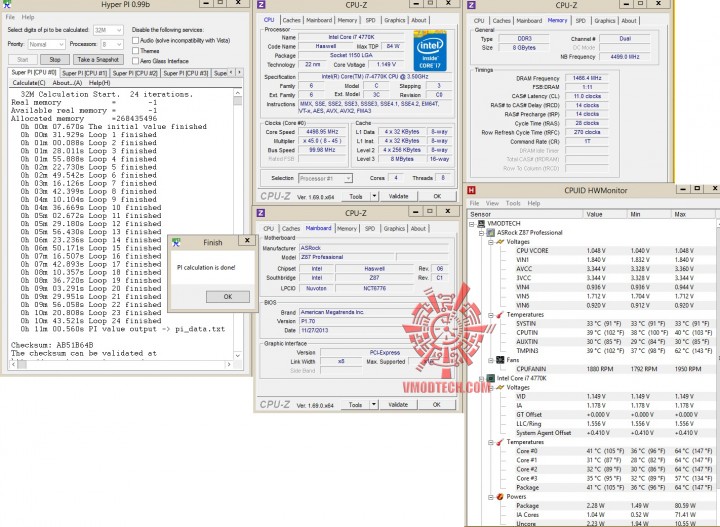Open Calculate(C) menu in Super PI

click(29, 83)
